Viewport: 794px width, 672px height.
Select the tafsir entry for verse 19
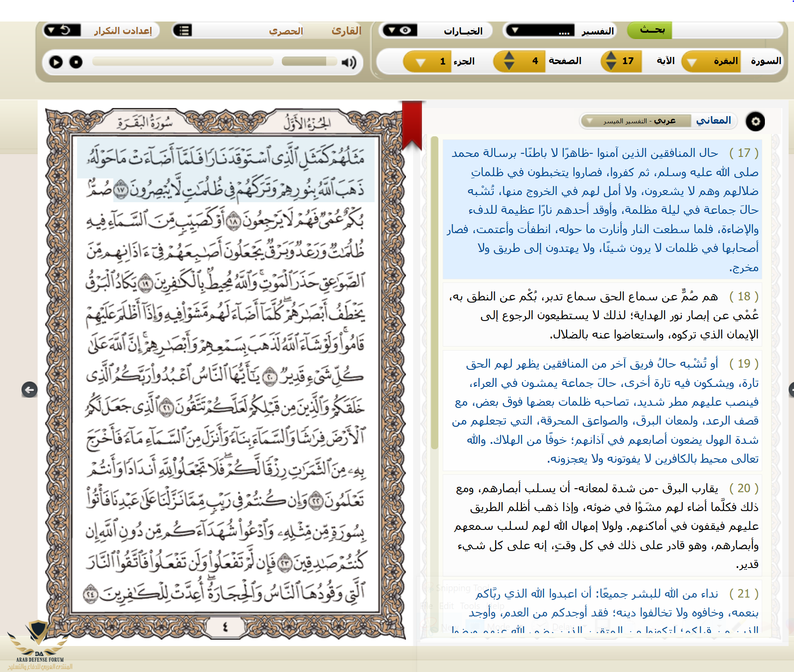(602, 410)
